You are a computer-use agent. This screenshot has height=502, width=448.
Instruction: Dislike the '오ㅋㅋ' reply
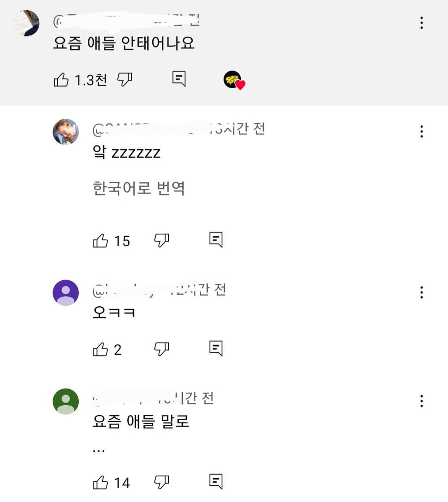[x=161, y=348]
